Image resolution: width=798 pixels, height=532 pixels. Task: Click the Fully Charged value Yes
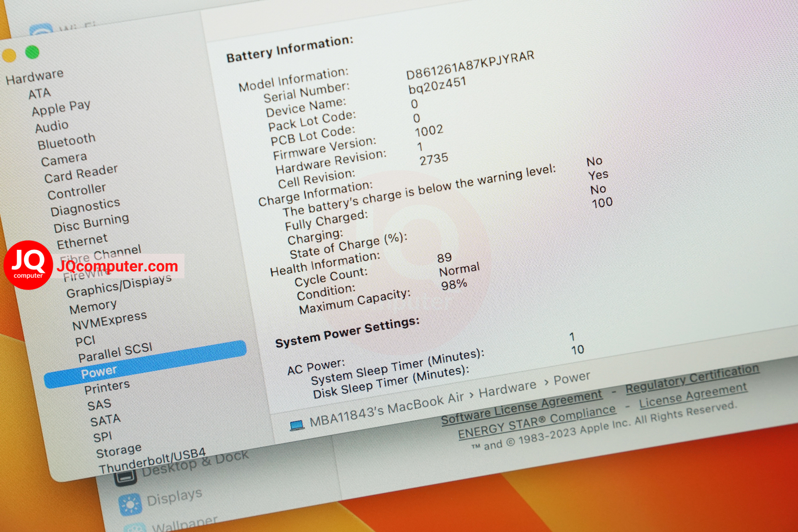[x=598, y=175]
